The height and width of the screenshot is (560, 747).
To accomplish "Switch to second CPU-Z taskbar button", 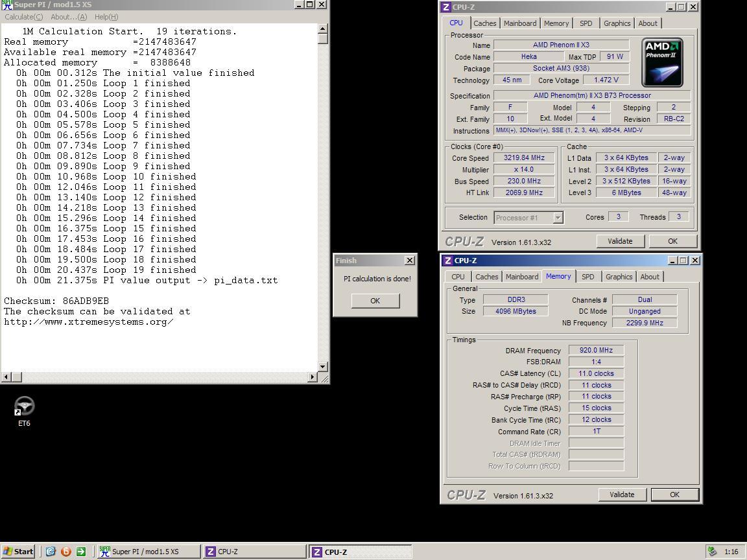I will coord(360,552).
